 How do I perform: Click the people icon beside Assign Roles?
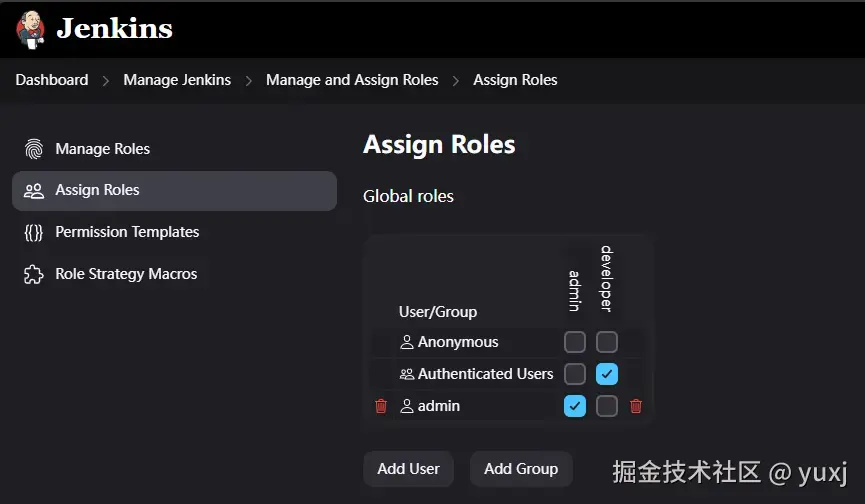34,190
